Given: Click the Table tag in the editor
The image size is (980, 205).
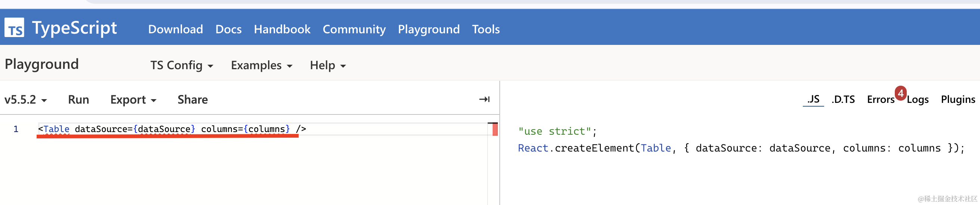Looking at the screenshot, I should click(56, 129).
